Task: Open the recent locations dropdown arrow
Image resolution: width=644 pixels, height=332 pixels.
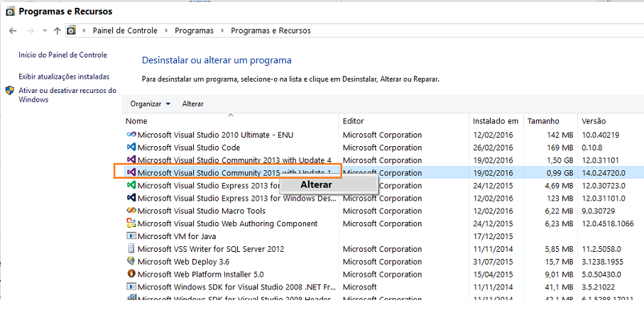Action: click(45, 31)
